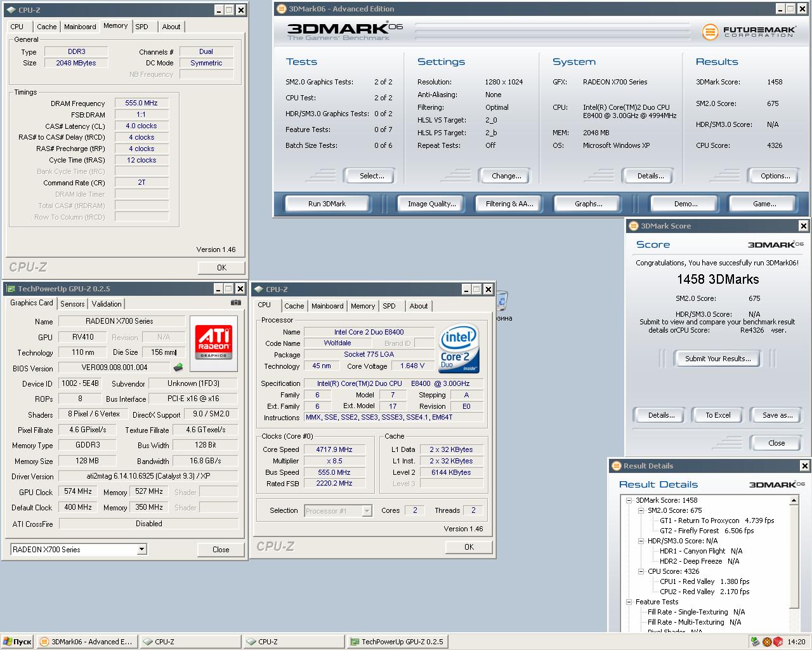The height and width of the screenshot is (650, 812).
Task: Click the BIOS save chip icon in GPU-Z
Action: 178,367
